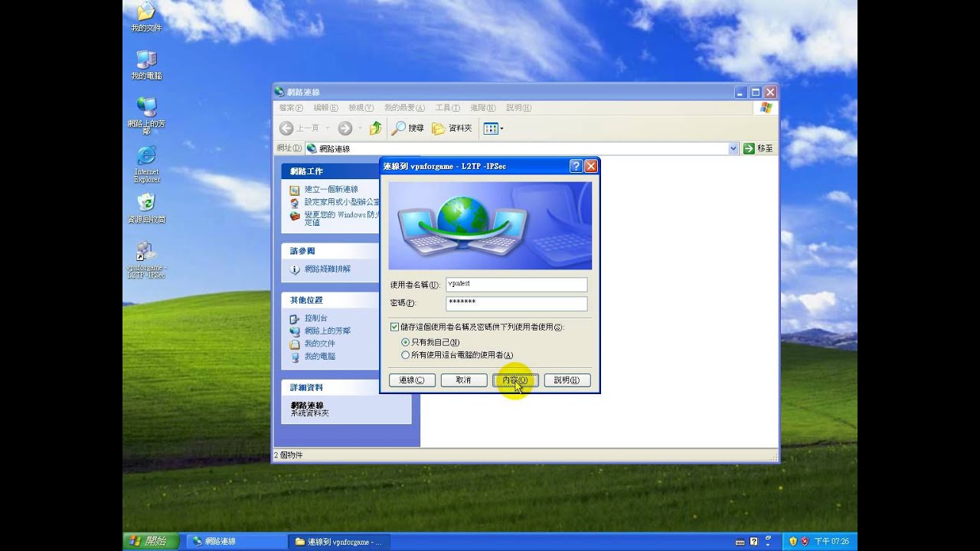This screenshot has width=980, height=551.
Task: Launch Internet Explorer from desktop
Action: pyautogui.click(x=146, y=164)
